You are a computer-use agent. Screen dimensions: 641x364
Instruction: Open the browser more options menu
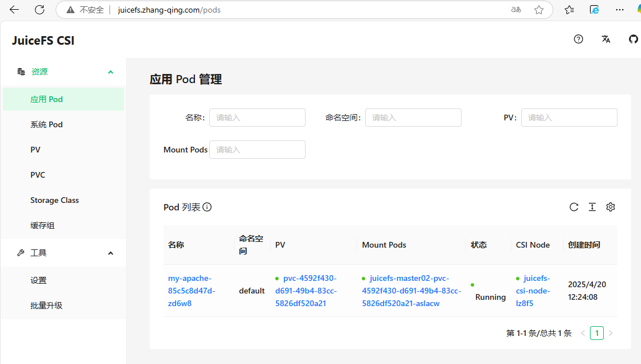[620, 10]
